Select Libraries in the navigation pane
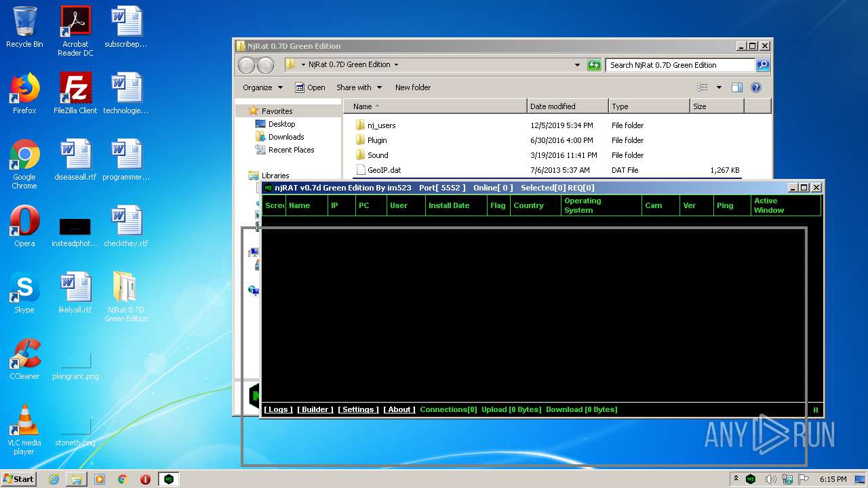Viewport: 868px width, 488px height. pyautogui.click(x=275, y=176)
